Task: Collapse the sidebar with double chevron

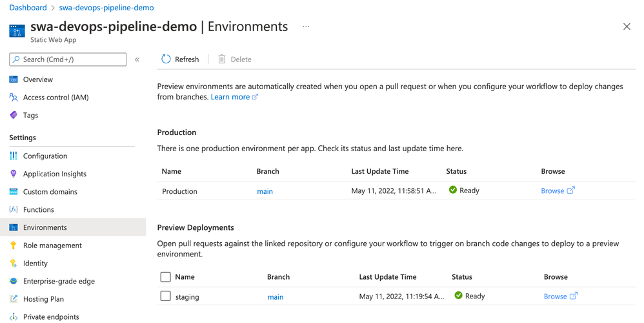Action: tap(137, 59)
